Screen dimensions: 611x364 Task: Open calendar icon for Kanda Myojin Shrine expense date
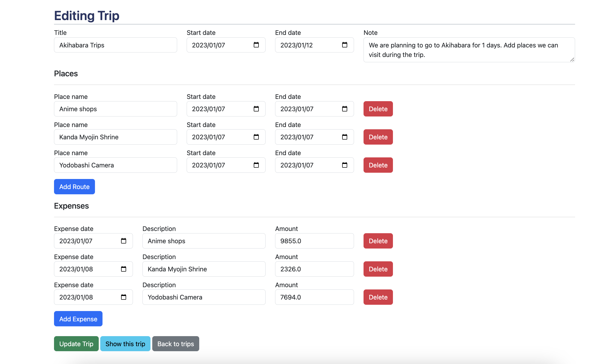(x=123, y=269)
